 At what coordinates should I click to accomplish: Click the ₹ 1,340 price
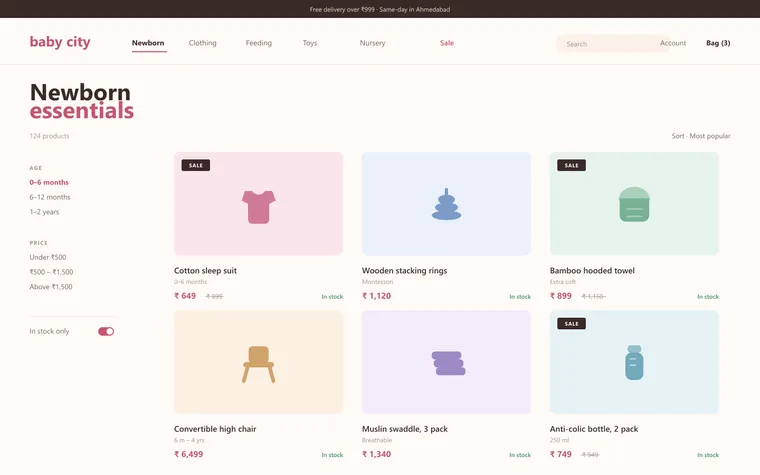click(x=377, y=455)
